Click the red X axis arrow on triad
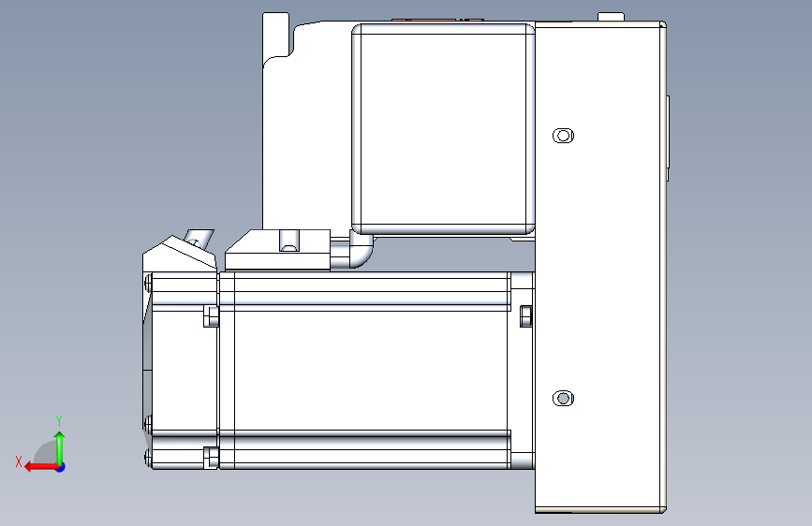 coord(41,467)
